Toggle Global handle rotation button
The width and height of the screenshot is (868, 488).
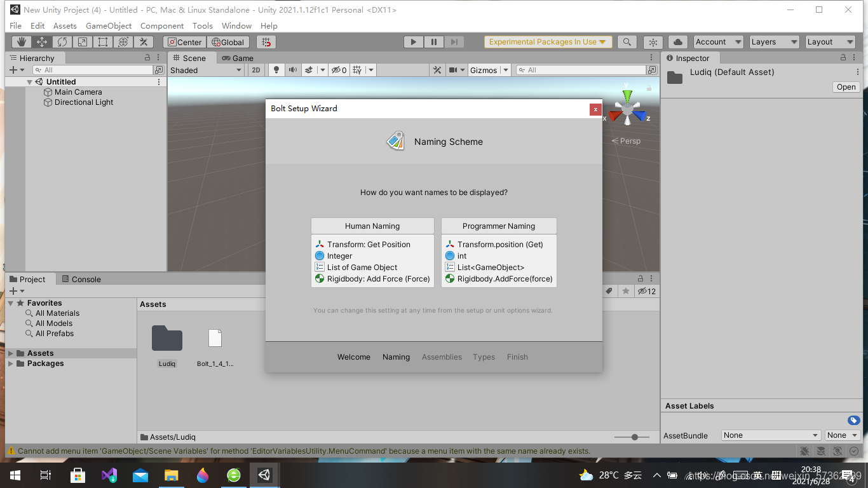(227, 42)
